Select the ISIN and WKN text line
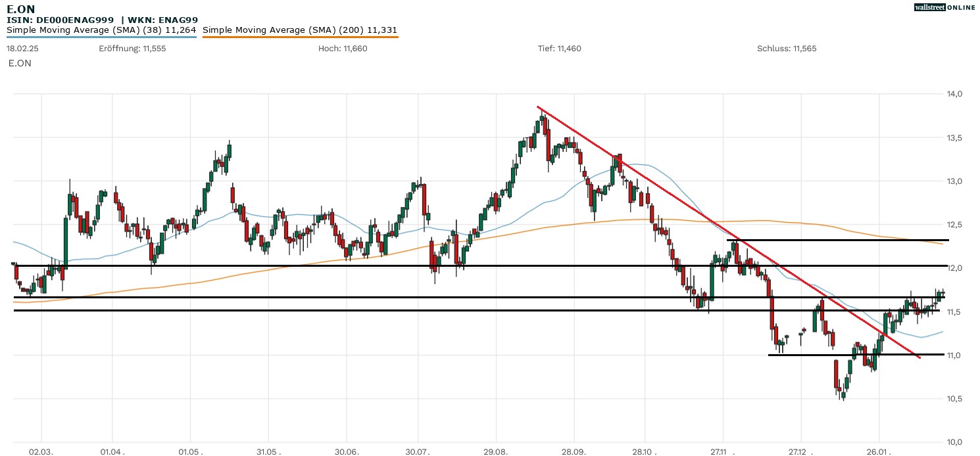The image size is (980, 456). [102, 20]
